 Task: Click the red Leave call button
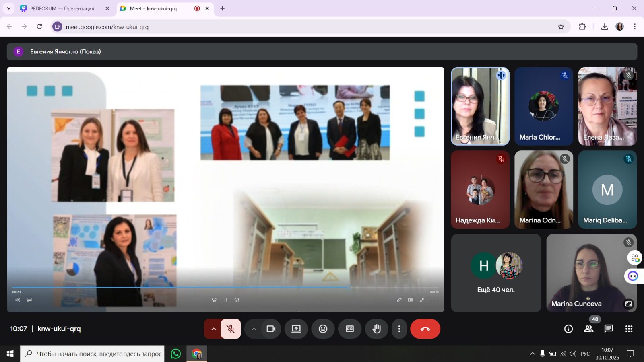[x=425, y=329]
